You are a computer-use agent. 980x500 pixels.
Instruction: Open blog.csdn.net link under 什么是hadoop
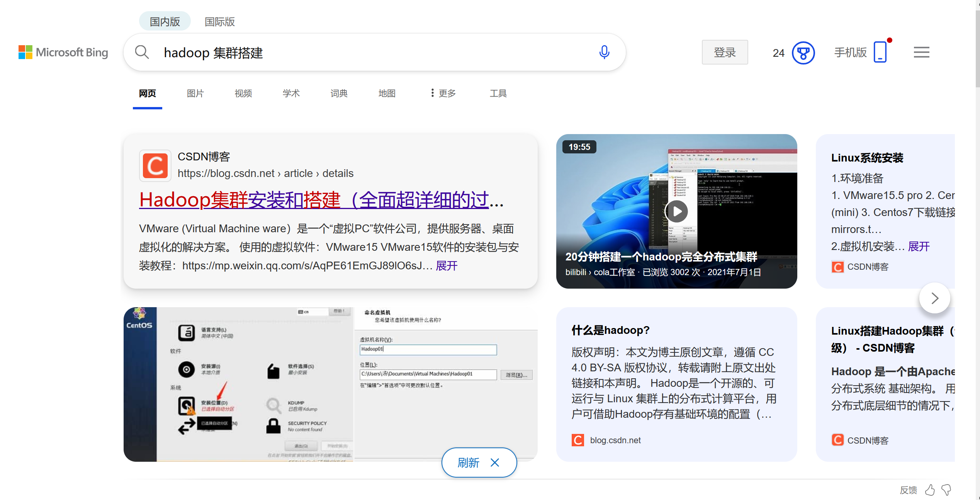[615, 440]
